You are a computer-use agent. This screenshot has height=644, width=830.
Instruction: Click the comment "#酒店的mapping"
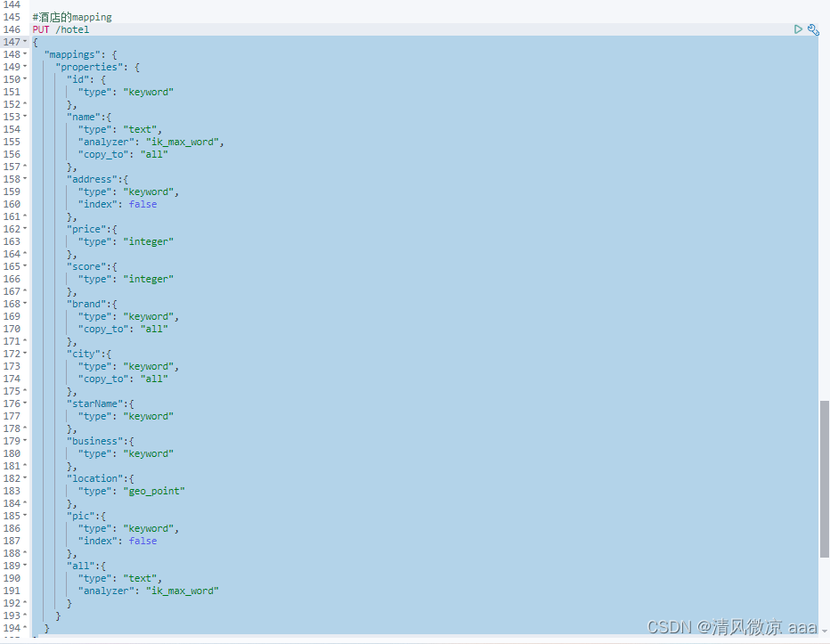(x=72, y=17)
